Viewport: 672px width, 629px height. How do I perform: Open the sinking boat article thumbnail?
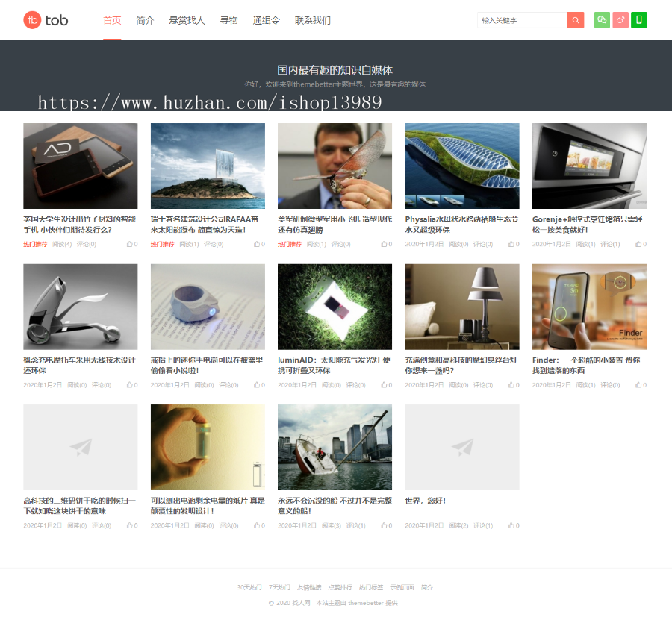point(335,447)
